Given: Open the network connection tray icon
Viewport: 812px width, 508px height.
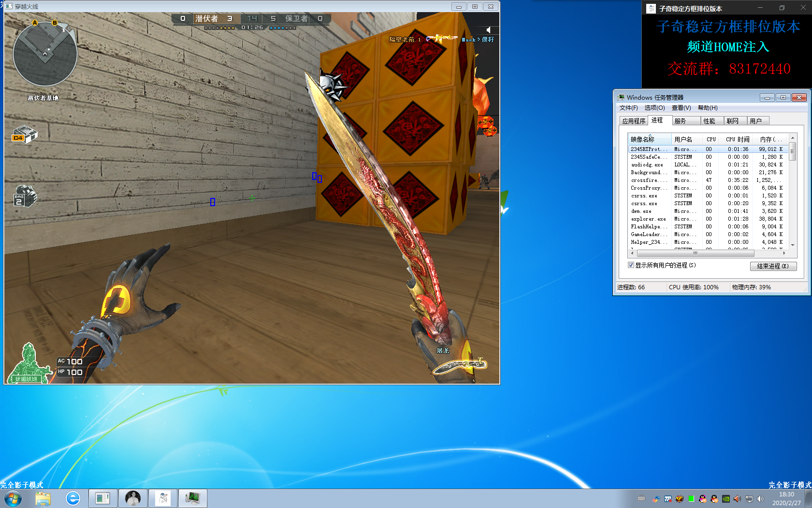Looking at the screenshot, I should (749, 499).
